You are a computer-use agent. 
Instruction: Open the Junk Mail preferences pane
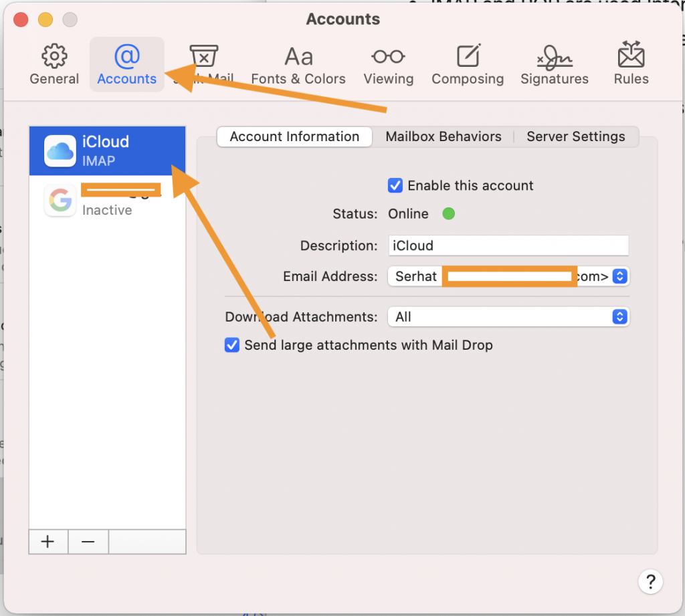[203, 64]
